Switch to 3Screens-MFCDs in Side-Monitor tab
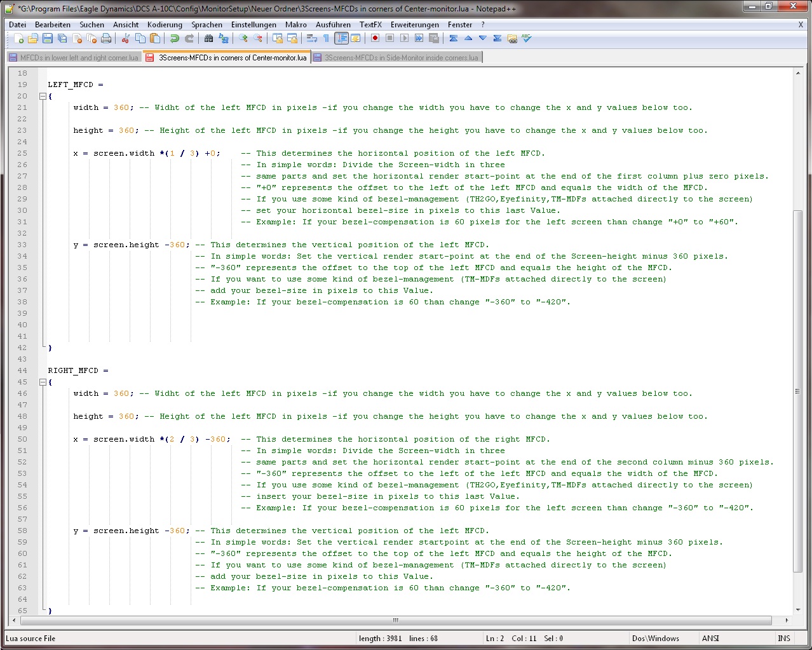Image resolution: width=812 pixels, height=650 pixels. click(397, 57)
